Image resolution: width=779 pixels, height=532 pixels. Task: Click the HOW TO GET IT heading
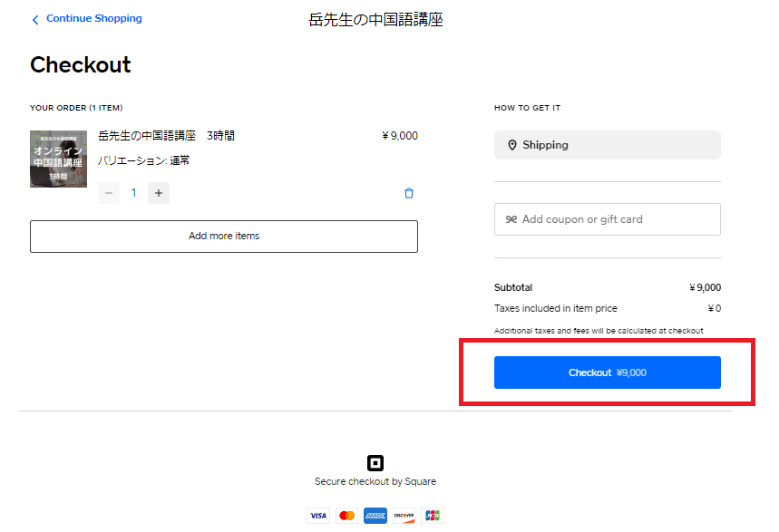coord(527,108)
